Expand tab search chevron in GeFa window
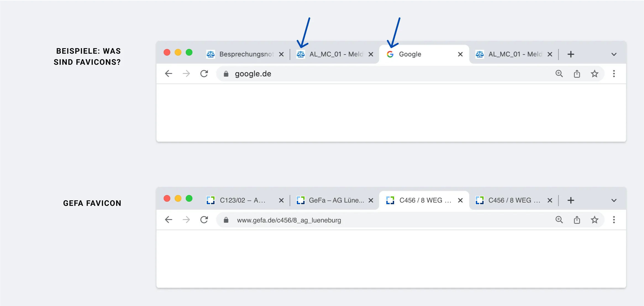644x306 pixels. coord(614,200)
